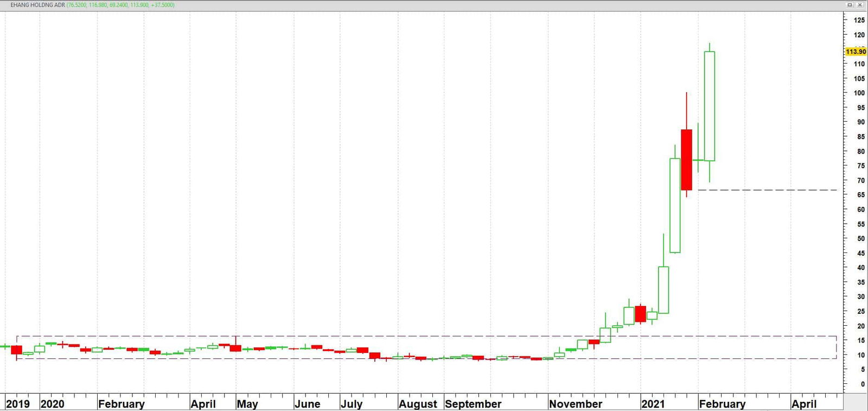Select the yellow 113.90 price label
The image size is (868, 411).
point(856,52)
